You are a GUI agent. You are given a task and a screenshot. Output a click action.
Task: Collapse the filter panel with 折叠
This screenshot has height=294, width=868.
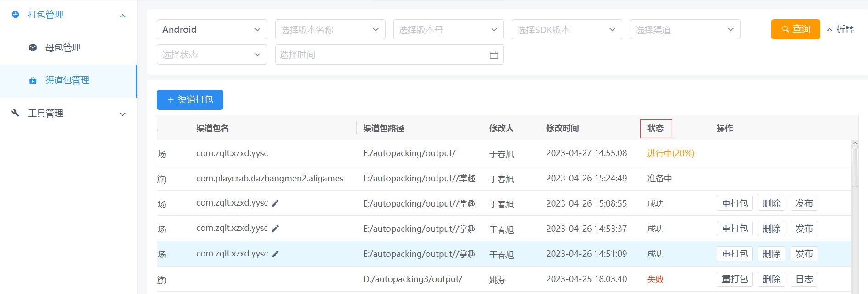(840, 29)
